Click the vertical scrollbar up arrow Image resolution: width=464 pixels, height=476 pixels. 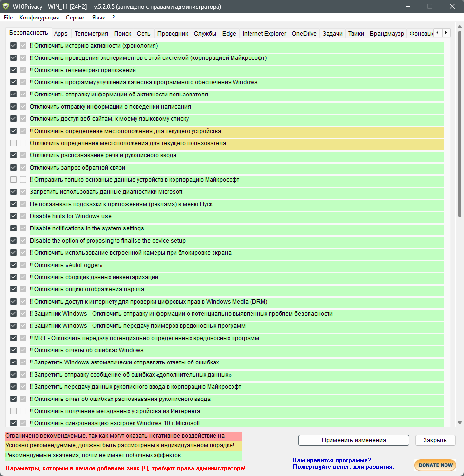460,28
